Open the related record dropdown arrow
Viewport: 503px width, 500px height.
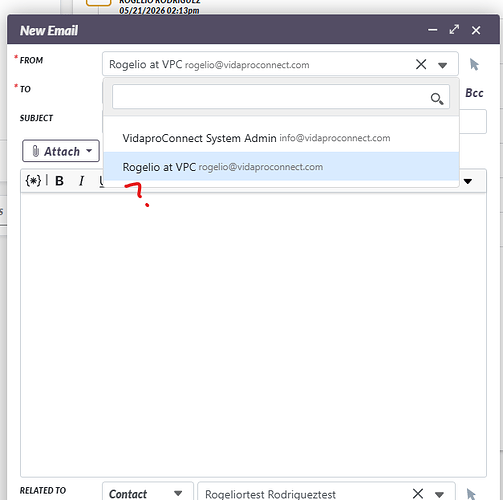point(439,494)
